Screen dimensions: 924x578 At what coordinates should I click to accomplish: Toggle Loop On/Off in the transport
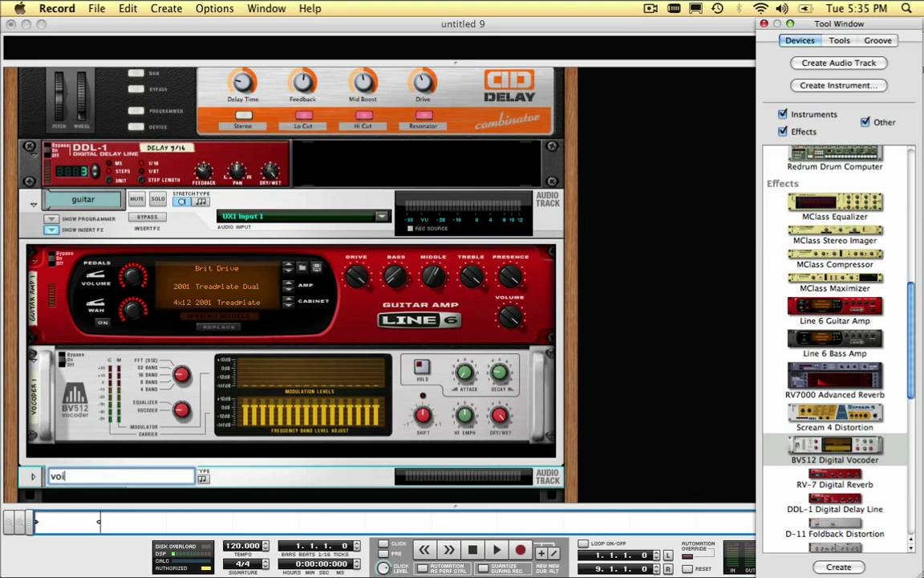click(583, 543)
